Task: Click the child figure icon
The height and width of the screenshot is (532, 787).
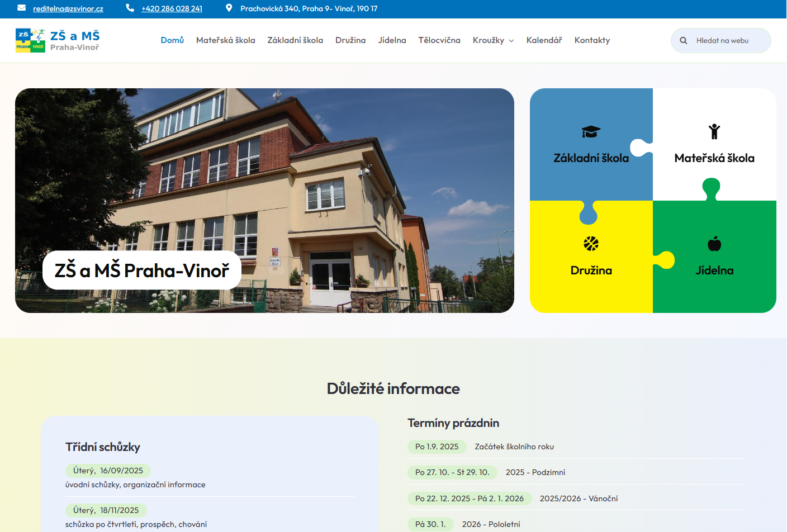Action: pyautogui.click(x=714, y=131)
